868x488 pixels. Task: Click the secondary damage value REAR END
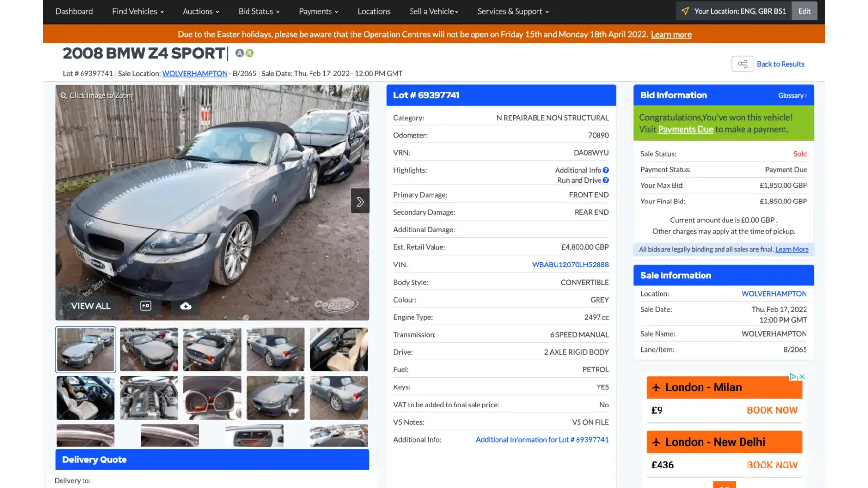pyautogui.click(x=592, y=212)
